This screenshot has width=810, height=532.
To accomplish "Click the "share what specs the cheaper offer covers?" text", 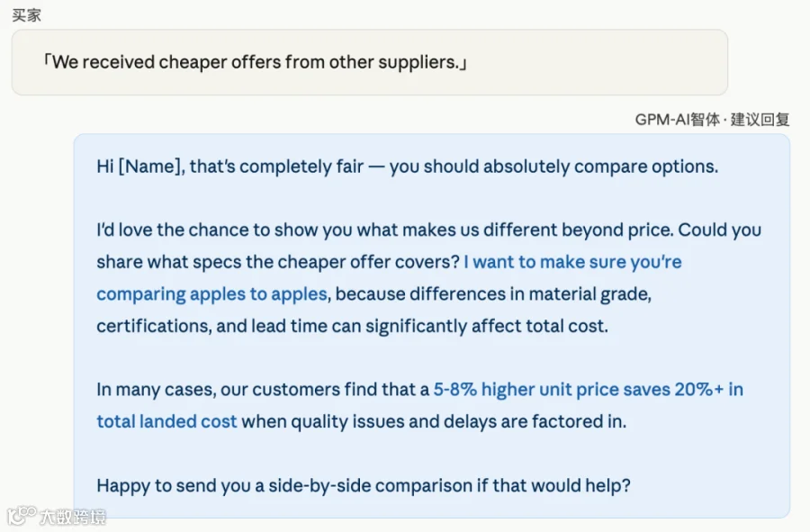I will point(278,262).
